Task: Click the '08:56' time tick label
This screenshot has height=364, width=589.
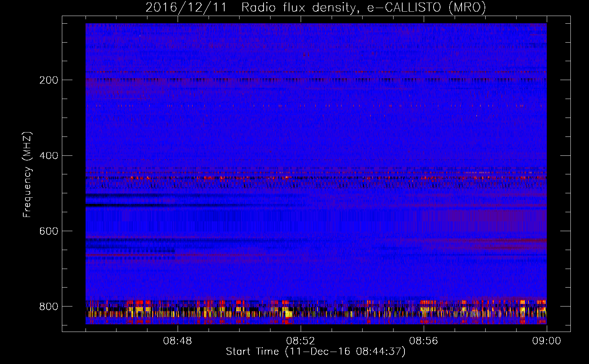Action: (x=423, y=341)
